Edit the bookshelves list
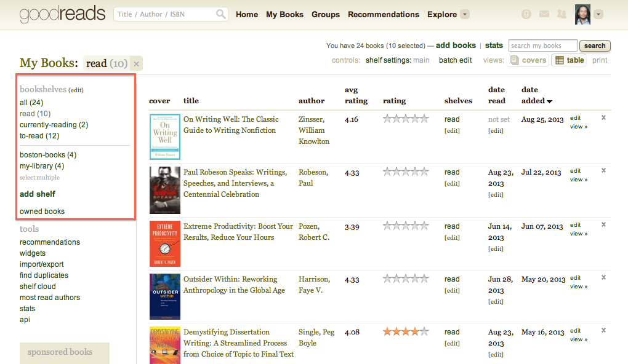 tap(76, 90)
